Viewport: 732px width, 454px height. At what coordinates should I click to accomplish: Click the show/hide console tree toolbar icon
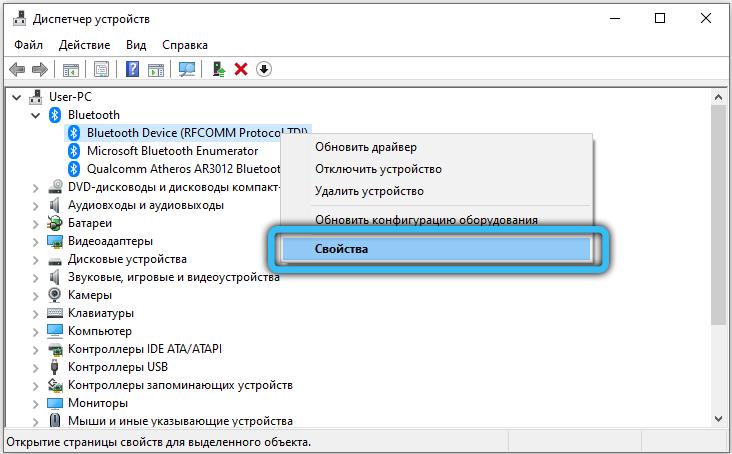(x=71, y=69)
